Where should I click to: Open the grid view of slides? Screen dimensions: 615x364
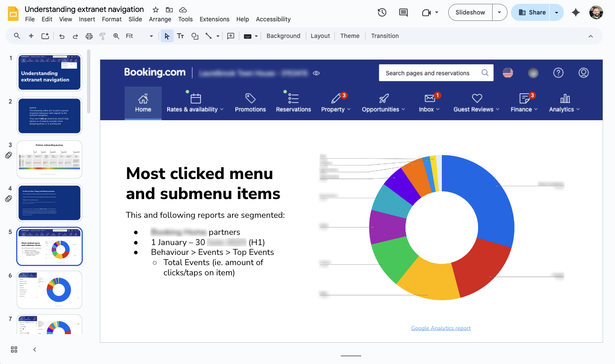tap(14, 350)
